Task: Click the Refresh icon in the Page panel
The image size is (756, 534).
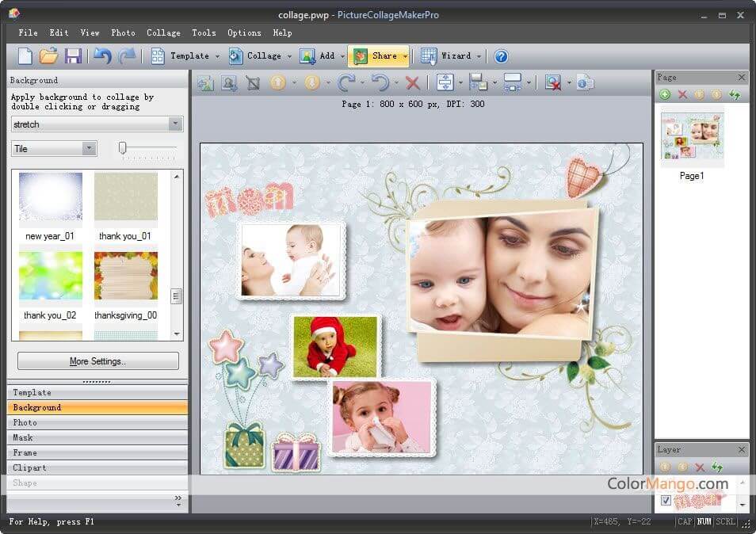Action: point(735,94)
